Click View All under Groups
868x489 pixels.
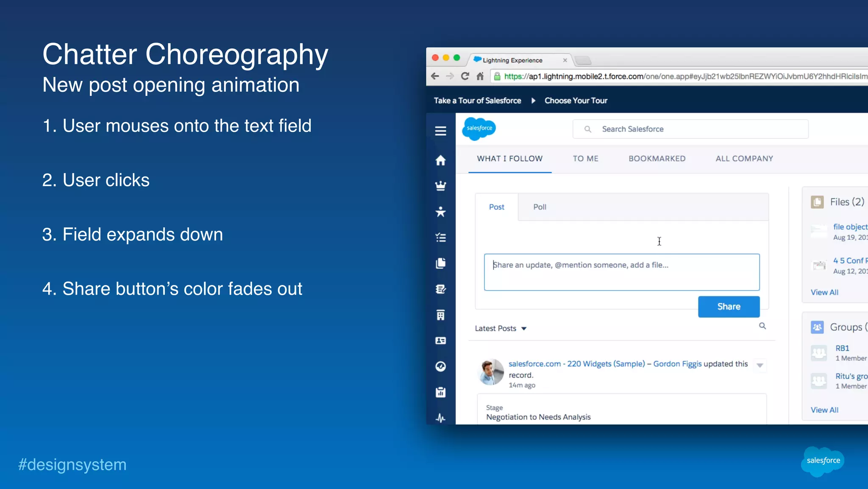tap(824, 410)
